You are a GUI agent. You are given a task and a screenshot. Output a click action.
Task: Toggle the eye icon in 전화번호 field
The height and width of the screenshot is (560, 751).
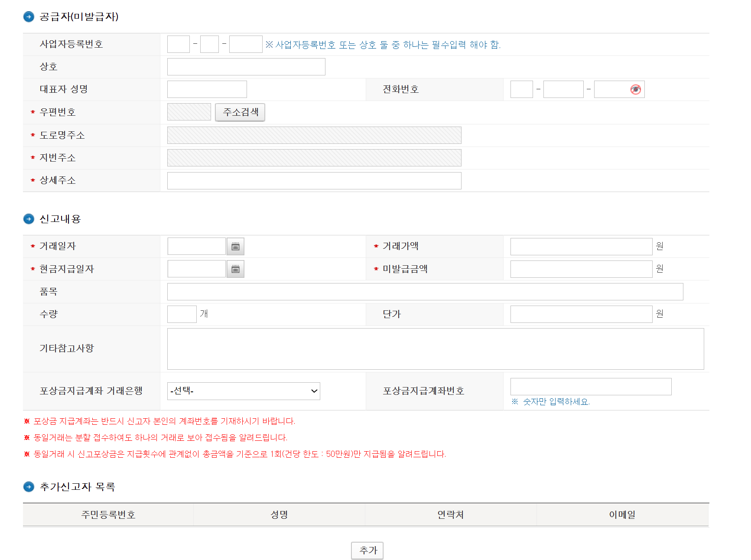coord(635,89)
